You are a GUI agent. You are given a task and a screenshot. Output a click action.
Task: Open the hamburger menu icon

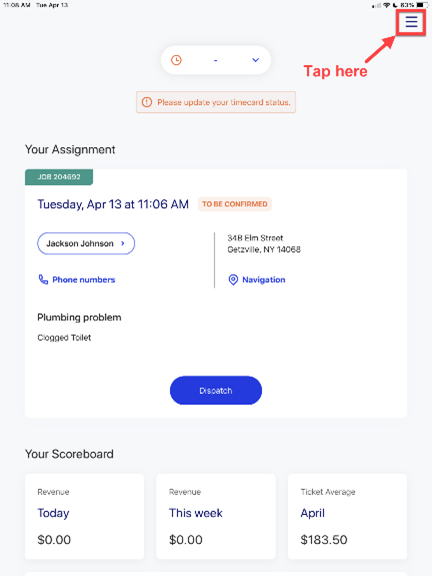click(x=411, y=22)
